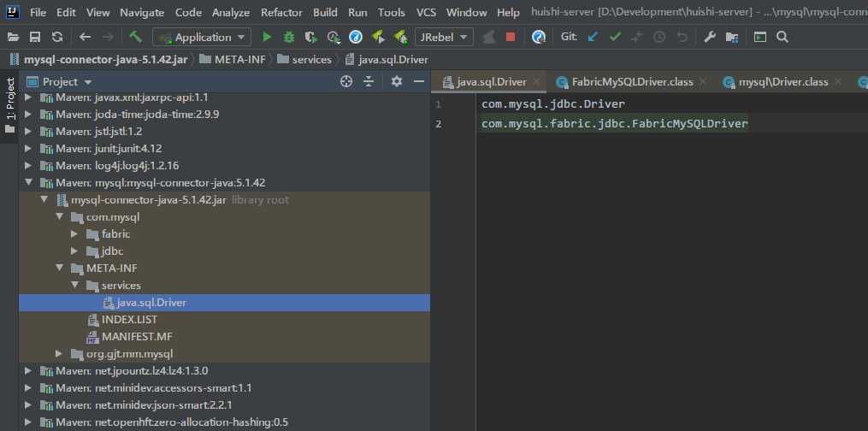Close the java.sql.Driver editor tab
Image resolution: width=868 pixels, height=431 pixels.
pyautogui.click(x=536, y=82)
